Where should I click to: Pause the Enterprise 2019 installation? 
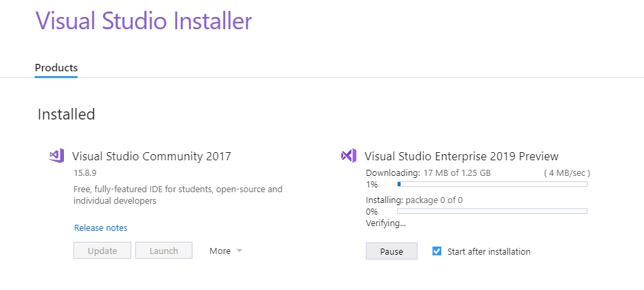(x=392, y=251)
